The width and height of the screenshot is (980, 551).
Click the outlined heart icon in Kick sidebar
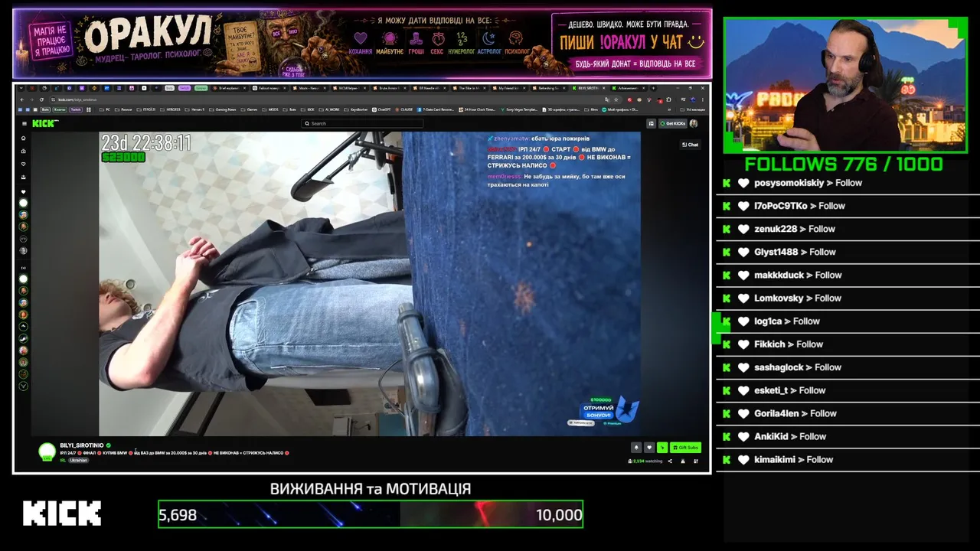pos(23,164)
